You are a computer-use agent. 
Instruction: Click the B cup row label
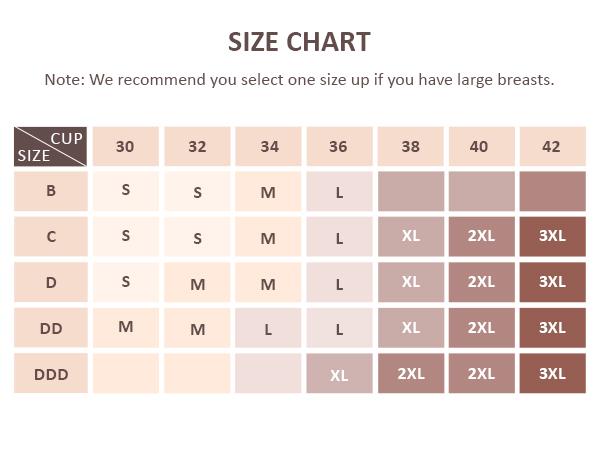tap(51, 191)
